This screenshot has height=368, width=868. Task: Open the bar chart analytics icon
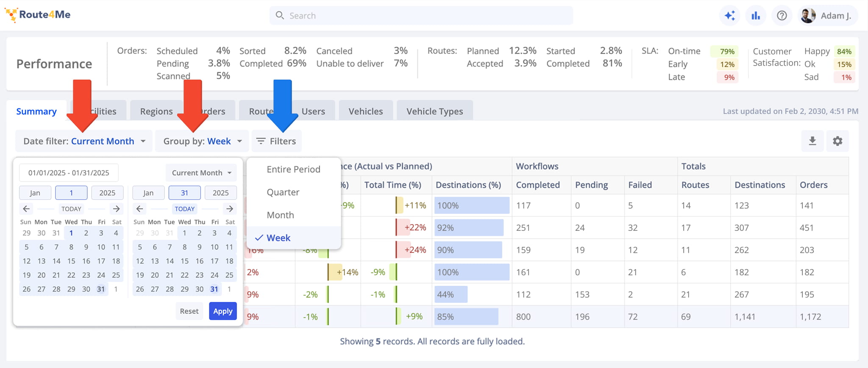tap(756, 16)
